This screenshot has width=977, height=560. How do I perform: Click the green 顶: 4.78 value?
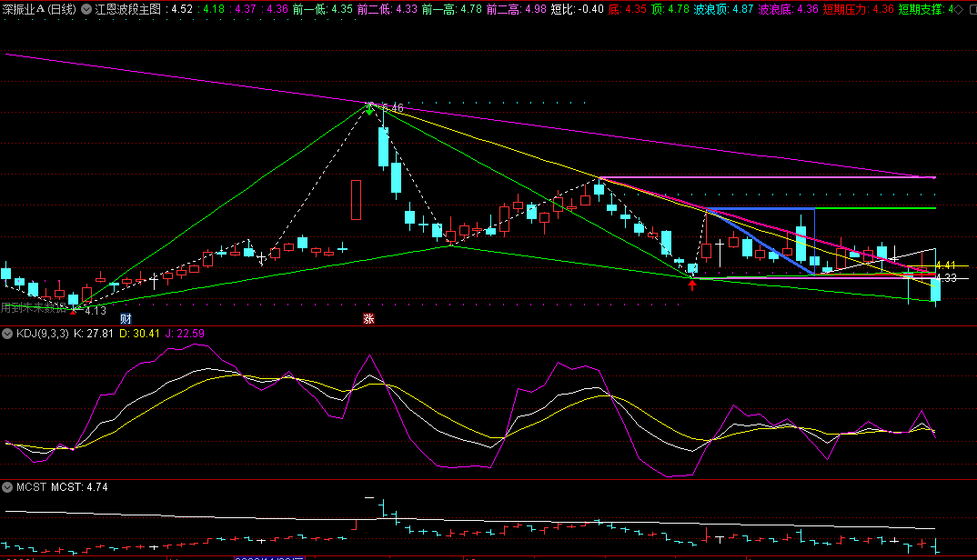(670, 9)
